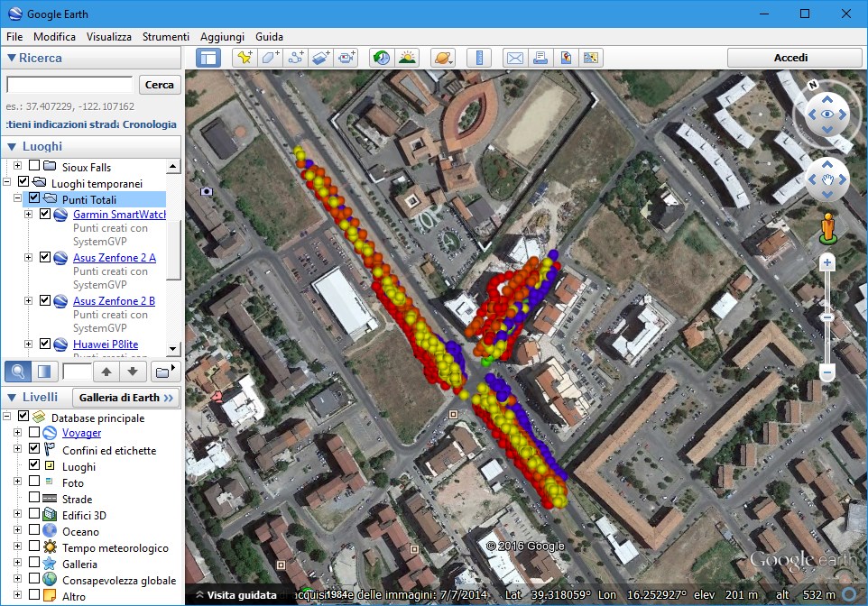Screen dimensions: 868x606
Task: Collapse the Ricerca panel triangle
Action: tap(11, 58)
